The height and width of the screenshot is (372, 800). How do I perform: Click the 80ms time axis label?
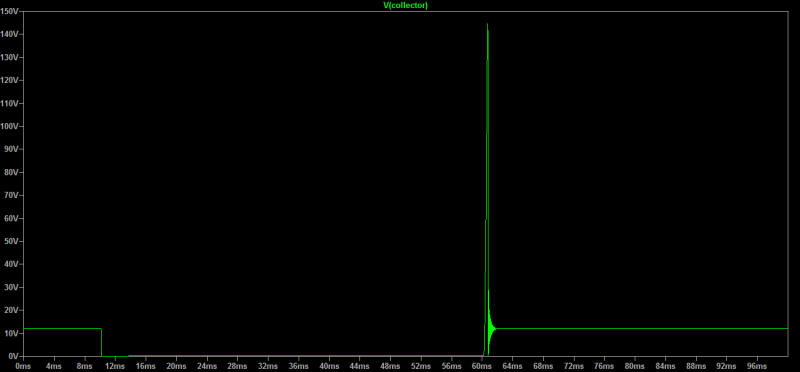point(635,366)
